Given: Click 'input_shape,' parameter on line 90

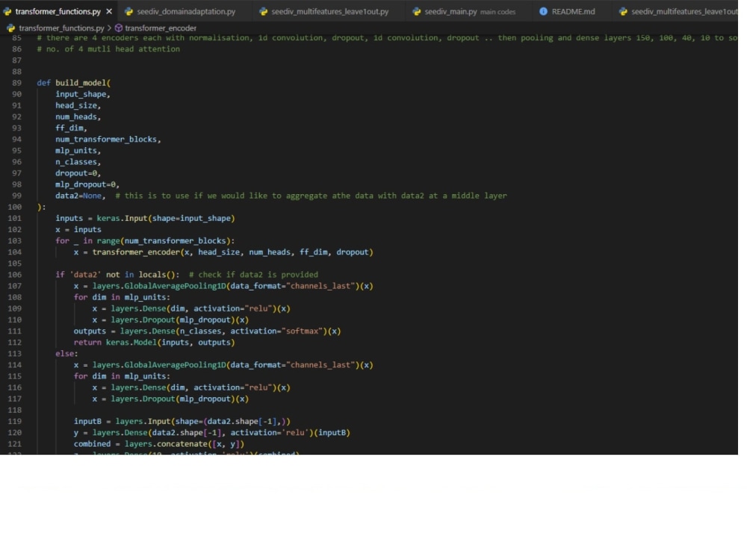Looking at the screenshot, I should (x=83, y=94).
